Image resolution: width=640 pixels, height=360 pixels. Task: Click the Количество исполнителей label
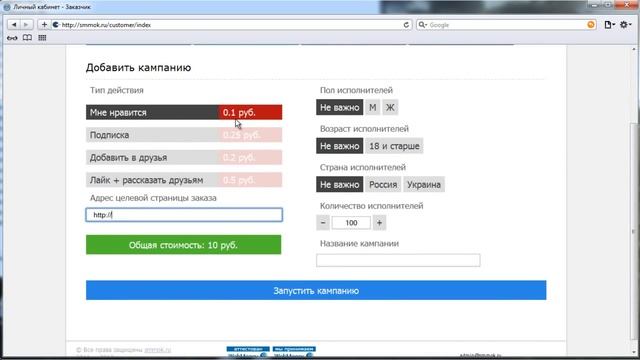pyautogui.click(x=371, y=206)
